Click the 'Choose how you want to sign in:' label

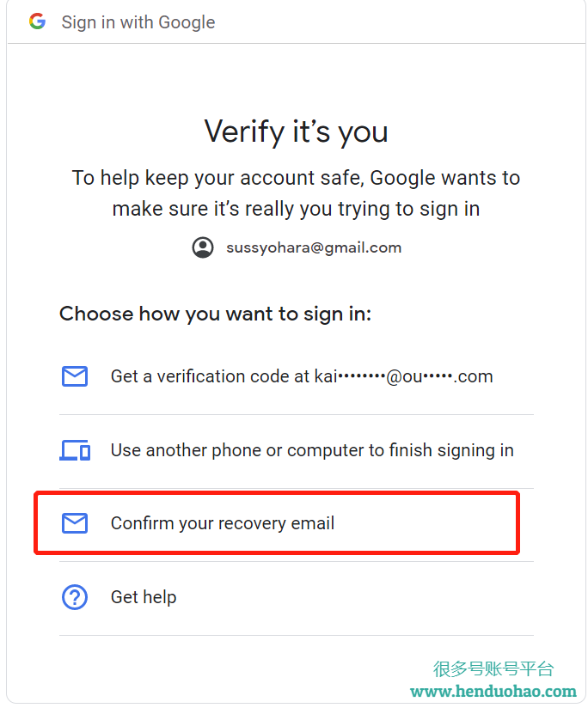[x=215, y=314]
